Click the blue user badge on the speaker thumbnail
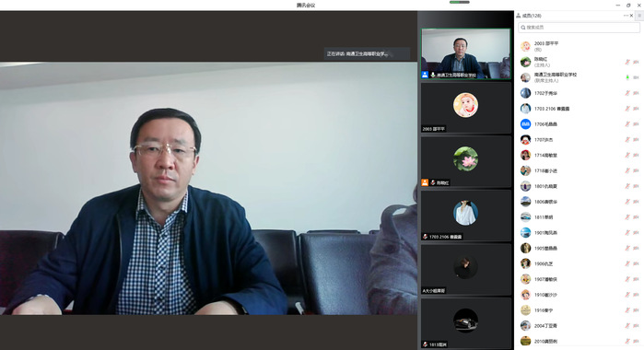The image size is (644, 350). (425, 75)
